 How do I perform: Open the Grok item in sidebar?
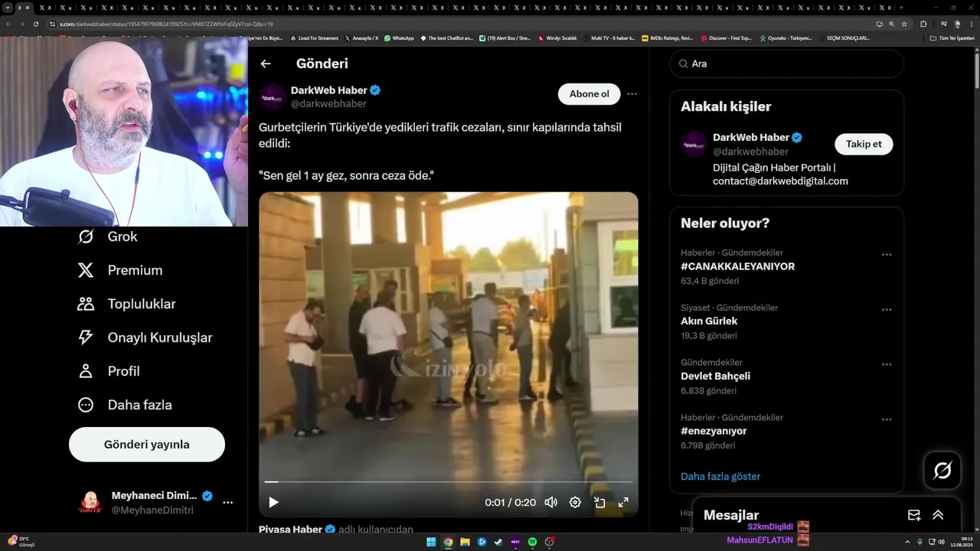click(107, 236)
